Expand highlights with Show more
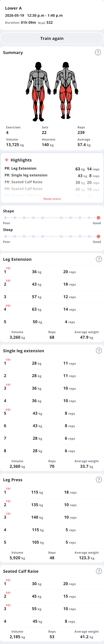 [x=52, y=199]
